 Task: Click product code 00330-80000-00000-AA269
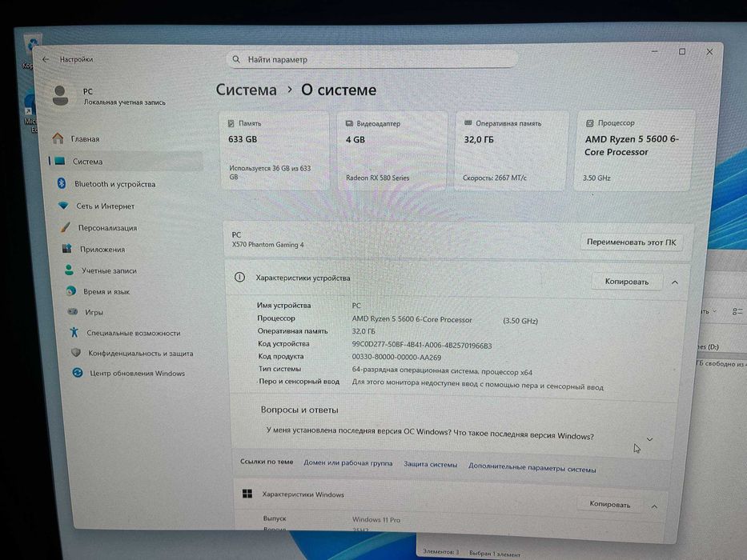pyautogui.click(x=396, y=357)
